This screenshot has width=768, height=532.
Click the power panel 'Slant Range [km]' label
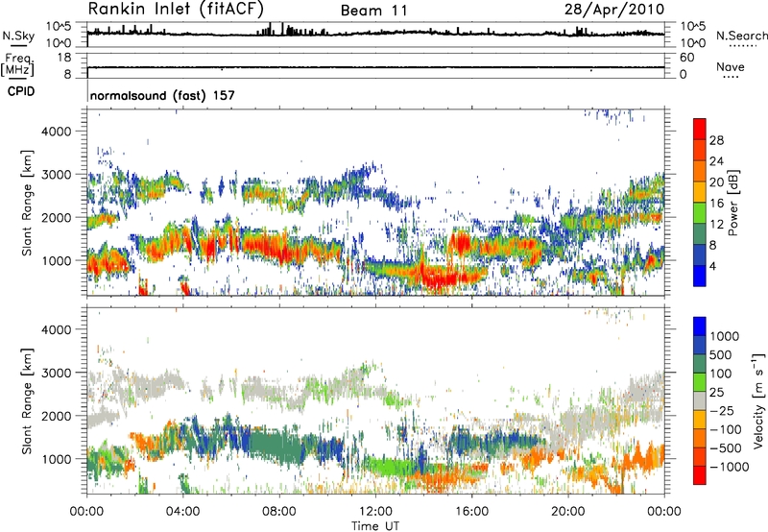[27, 203]
